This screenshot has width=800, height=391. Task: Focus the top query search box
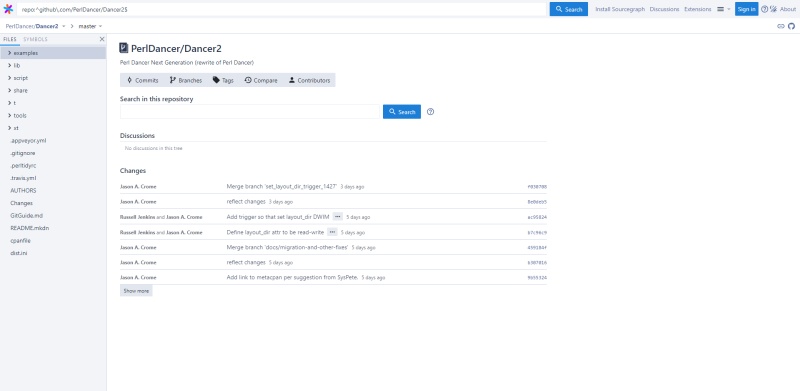point(282,9)
